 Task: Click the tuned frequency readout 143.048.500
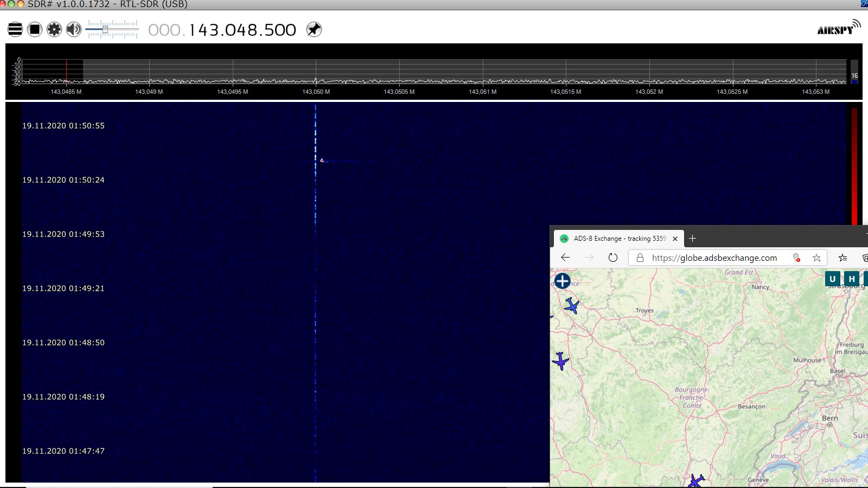[x=242, y=30]
